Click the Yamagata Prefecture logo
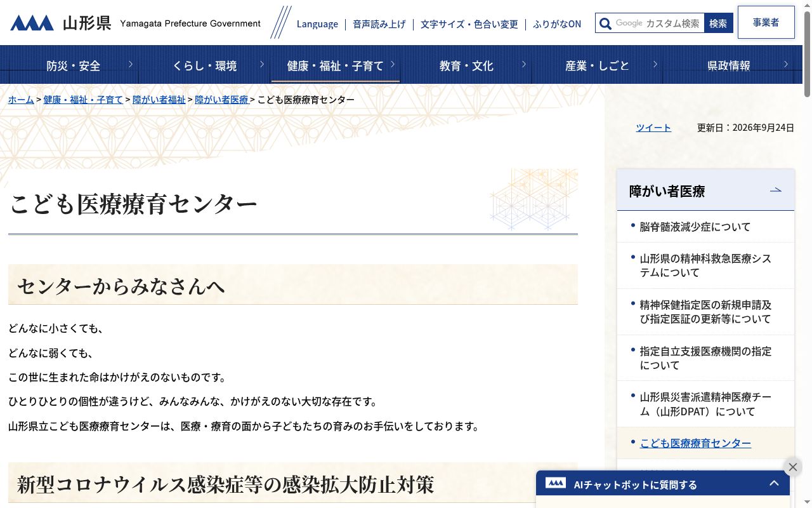812x508 pixels. click(x=135, y=23)
